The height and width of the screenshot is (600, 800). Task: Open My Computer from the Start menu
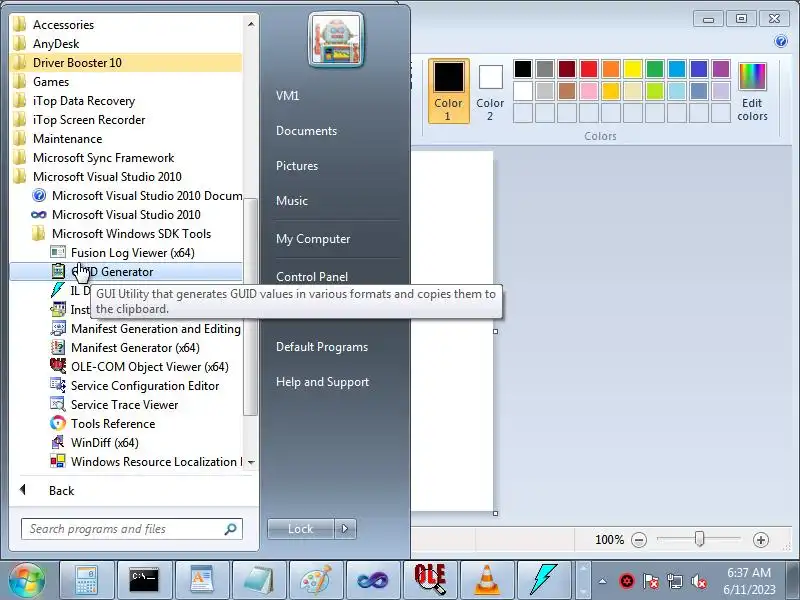click(313, 239)
